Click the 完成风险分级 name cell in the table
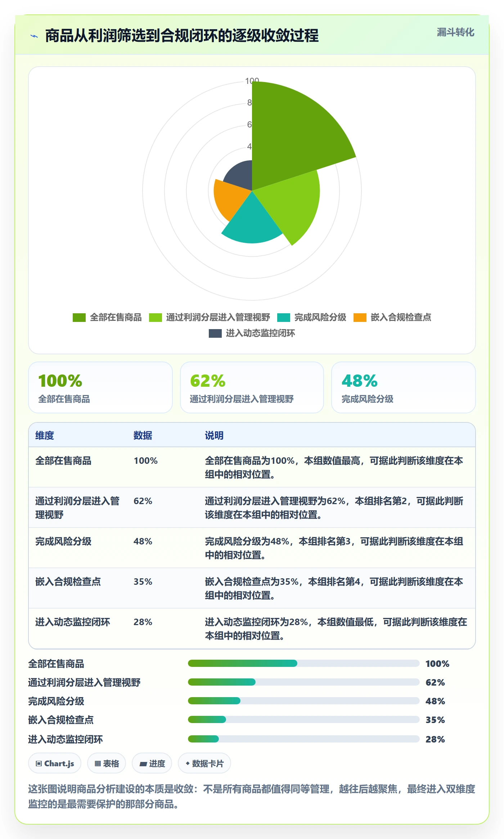 pyautogui.click(x=63, y=541)
